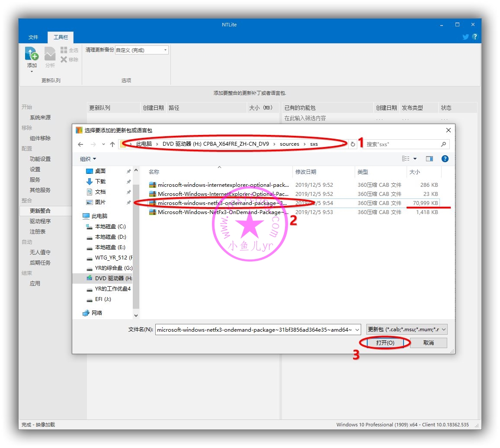500x448 pixels.
Task: Select Documents (文档) in quick access
Action: tap(100, 192)
